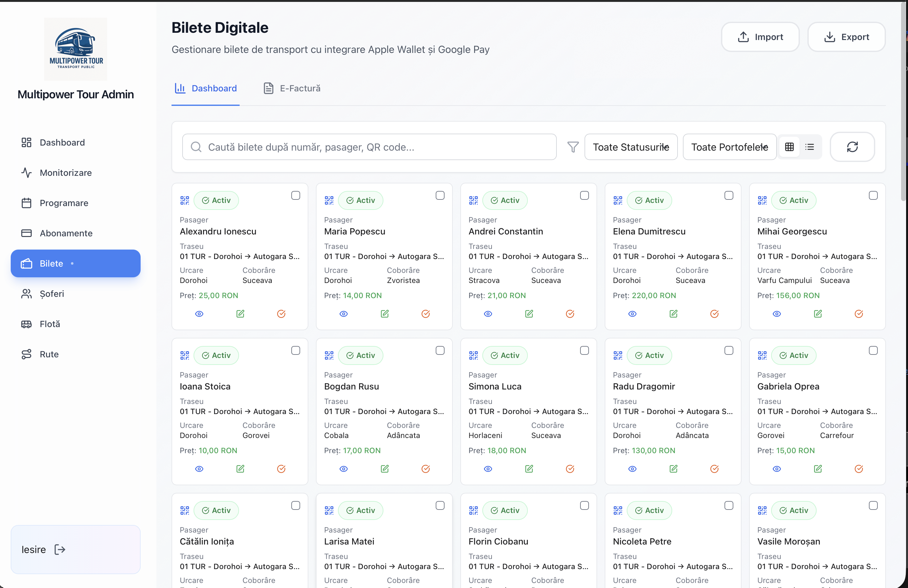
Task: Switch to the E-Factură tab
Action: click(x=292, y=89)
